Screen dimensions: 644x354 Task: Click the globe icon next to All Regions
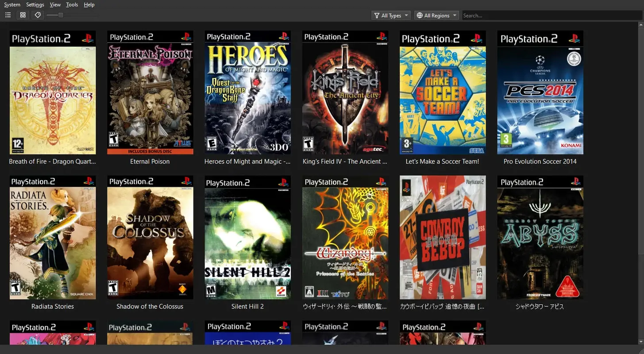[419, 15]
